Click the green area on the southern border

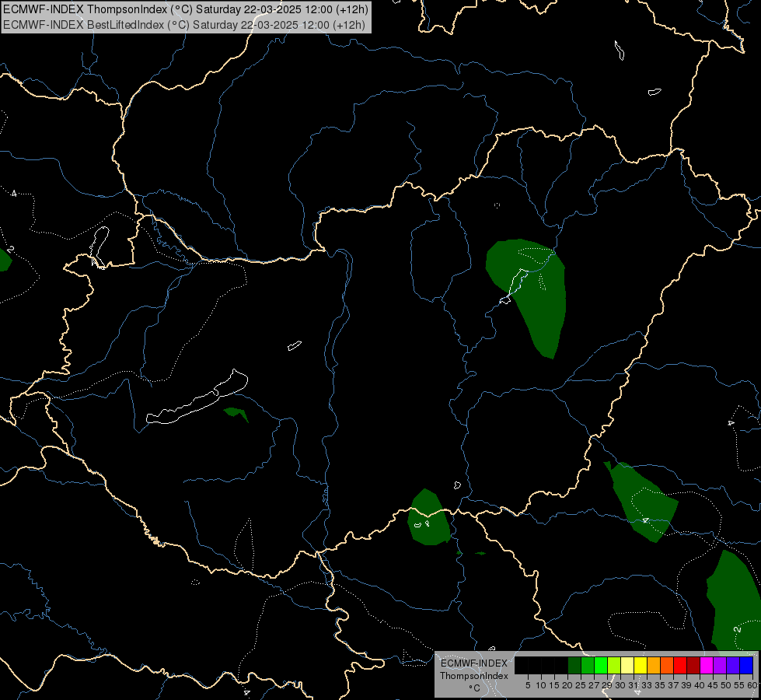coord(428,518)
